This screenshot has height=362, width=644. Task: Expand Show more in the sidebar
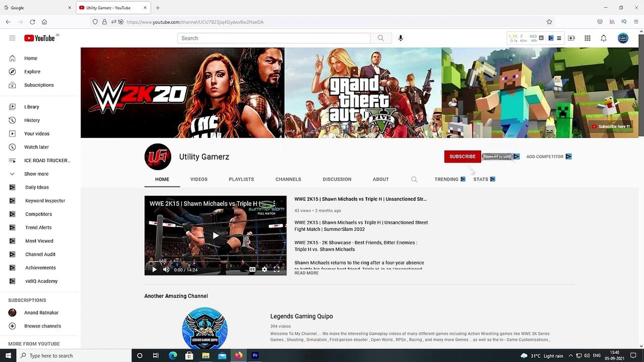36,174
